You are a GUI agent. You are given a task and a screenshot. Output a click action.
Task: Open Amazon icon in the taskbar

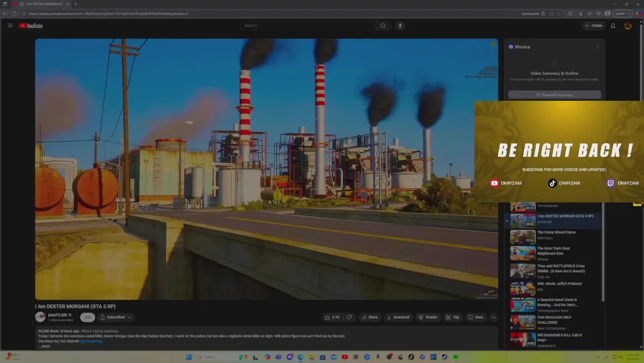click(x=378, y=357)
